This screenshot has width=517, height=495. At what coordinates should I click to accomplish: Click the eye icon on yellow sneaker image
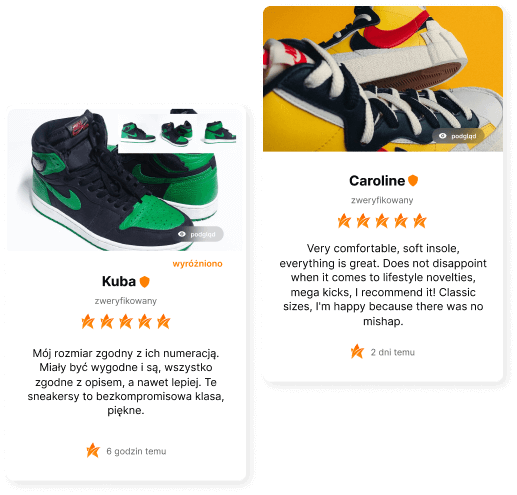click(x=443, y=136)
